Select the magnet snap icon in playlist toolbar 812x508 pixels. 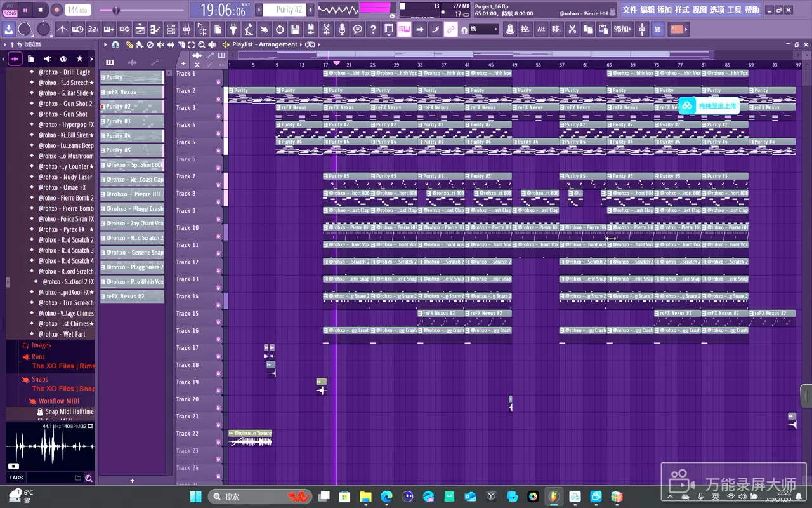115,44
